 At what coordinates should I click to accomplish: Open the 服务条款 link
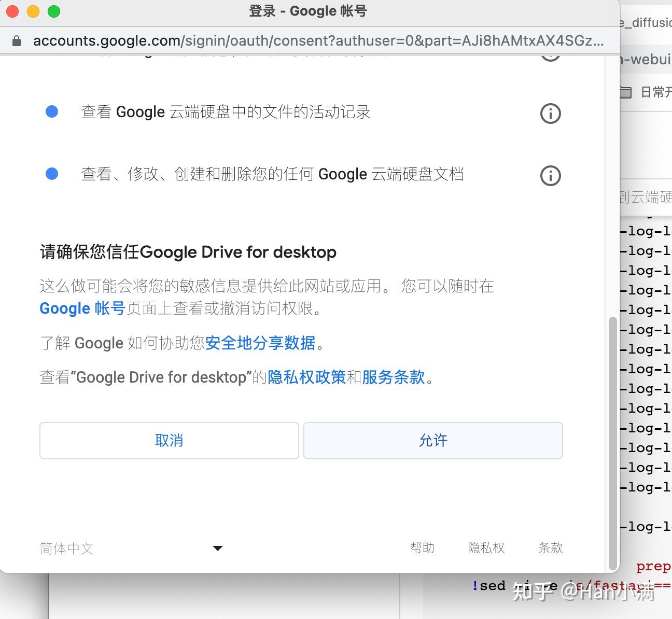pos(394,377)
